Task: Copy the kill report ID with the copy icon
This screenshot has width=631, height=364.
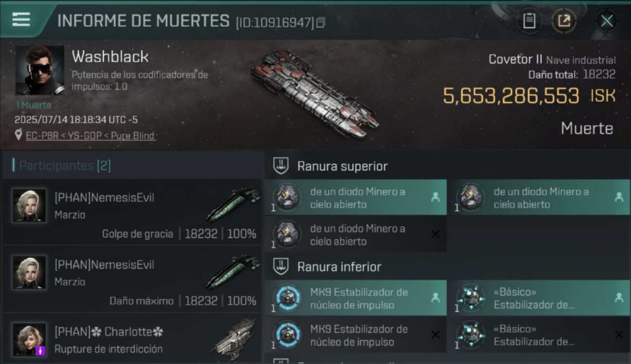Action: click(x=320, y=22)
